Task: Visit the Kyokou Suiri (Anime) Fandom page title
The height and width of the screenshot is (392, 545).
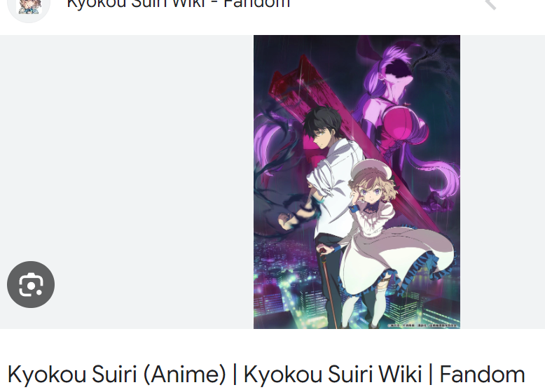Action: 266,374
